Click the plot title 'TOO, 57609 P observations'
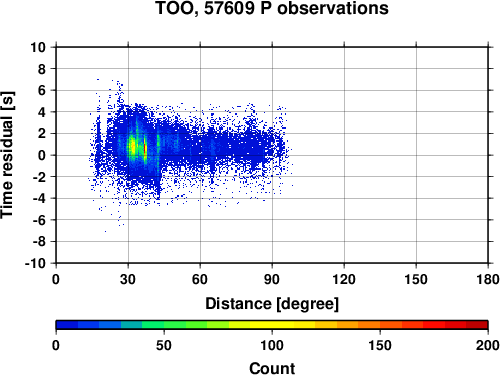Screen dimensions: 500x375 coord(272,9)
